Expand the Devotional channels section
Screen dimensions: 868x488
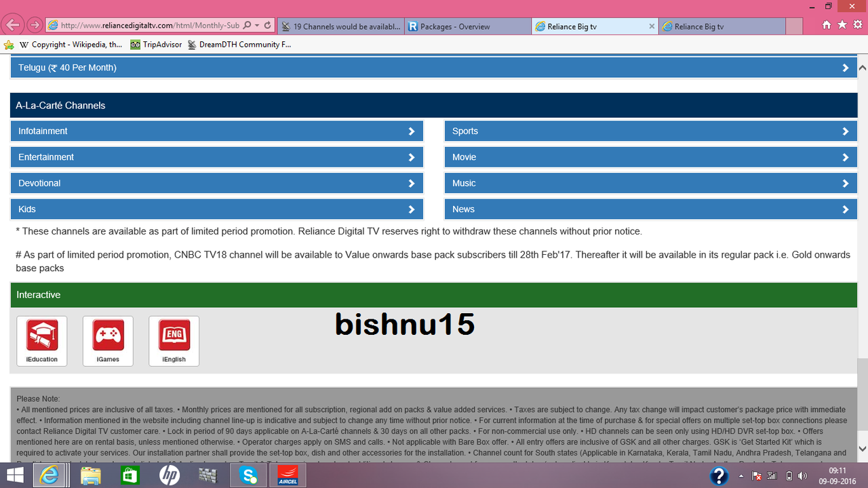pos(217,184)
